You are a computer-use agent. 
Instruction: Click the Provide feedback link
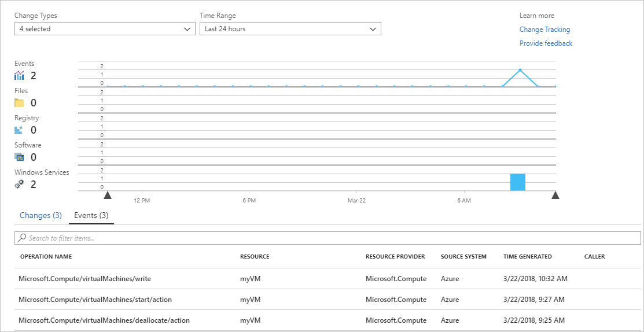click(x=546, y=43)
